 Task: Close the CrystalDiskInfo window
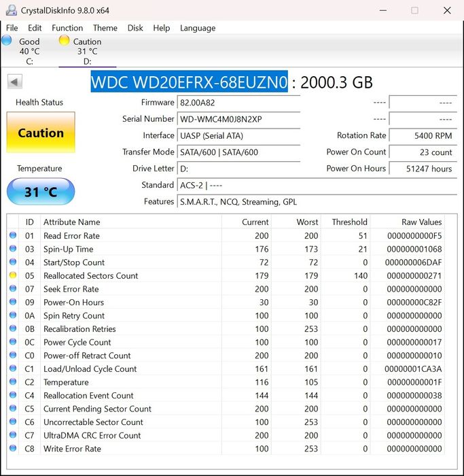(x=447, y=10)
